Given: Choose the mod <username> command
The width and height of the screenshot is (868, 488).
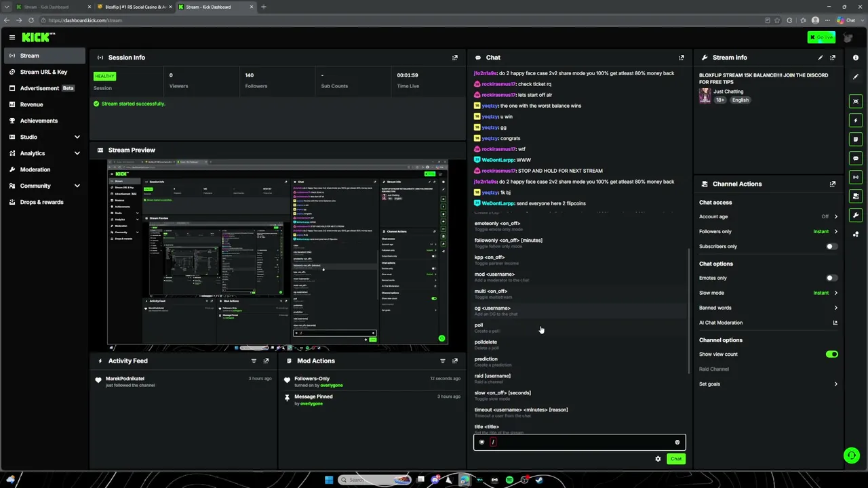Looking at the screenshot, I should [x=580, y=277].
